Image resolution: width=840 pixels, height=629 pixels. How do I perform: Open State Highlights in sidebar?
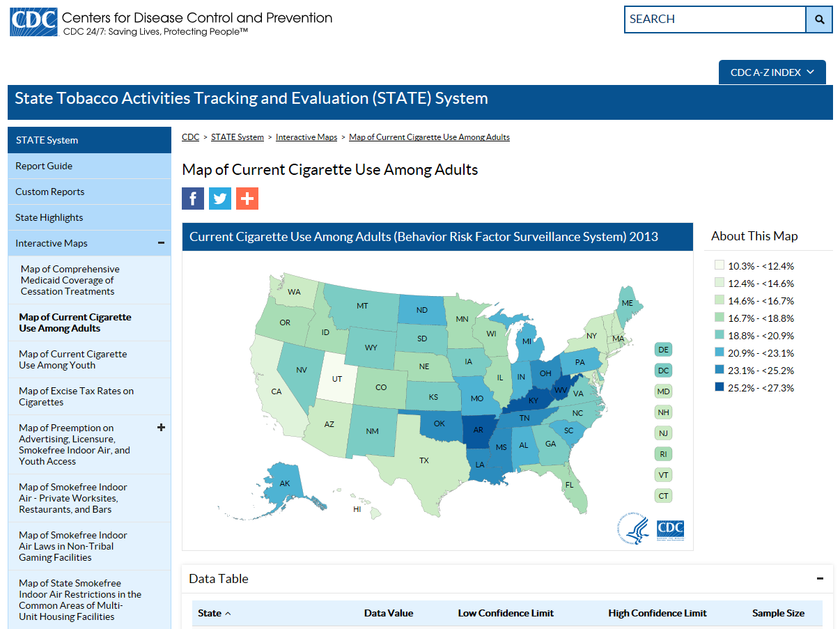49,217
